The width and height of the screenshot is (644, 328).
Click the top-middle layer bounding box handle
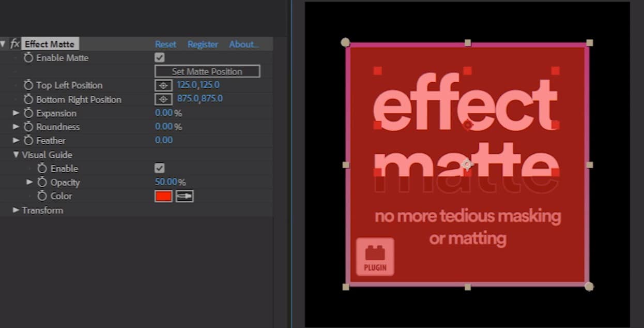[468, 43]
